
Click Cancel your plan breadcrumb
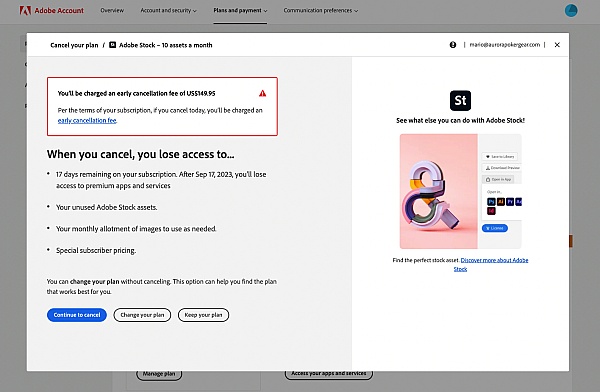coord(74,45)
